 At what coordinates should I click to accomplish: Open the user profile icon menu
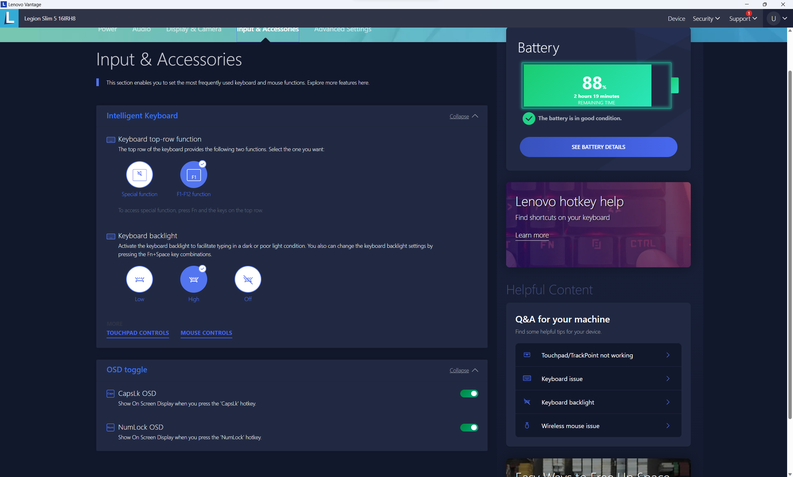(775, 18)
